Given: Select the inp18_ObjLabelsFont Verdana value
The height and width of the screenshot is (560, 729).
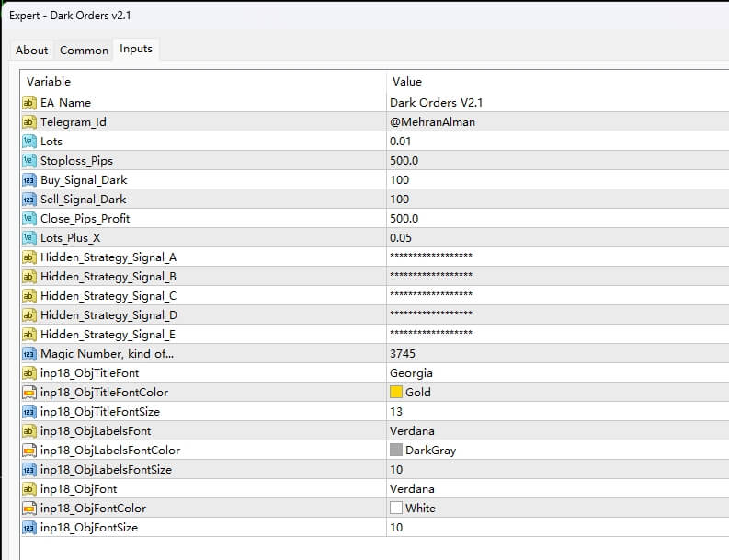Looking at the screenshot, I should click(412, 430).
